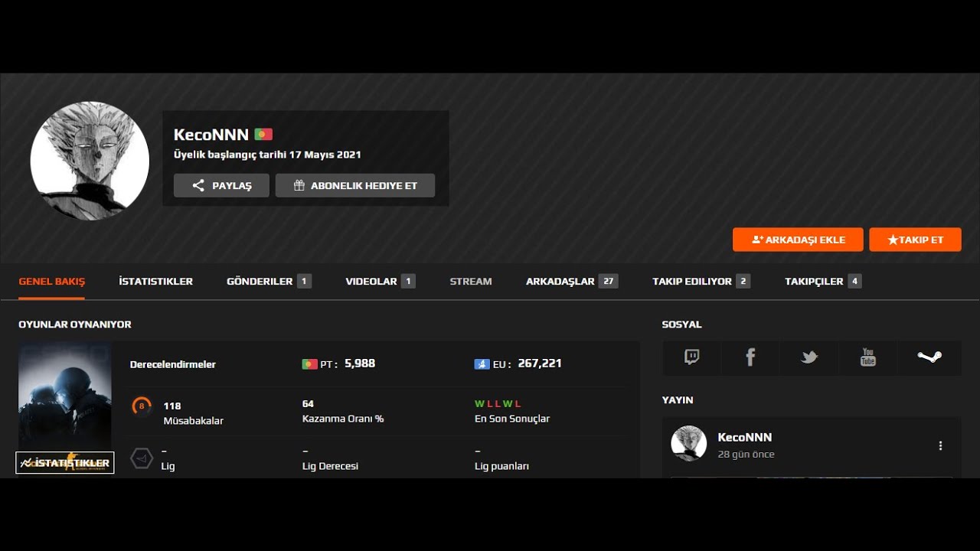Open the YouTube social link icon
This screenshot has width=980, height=551.
click(867, 357)
